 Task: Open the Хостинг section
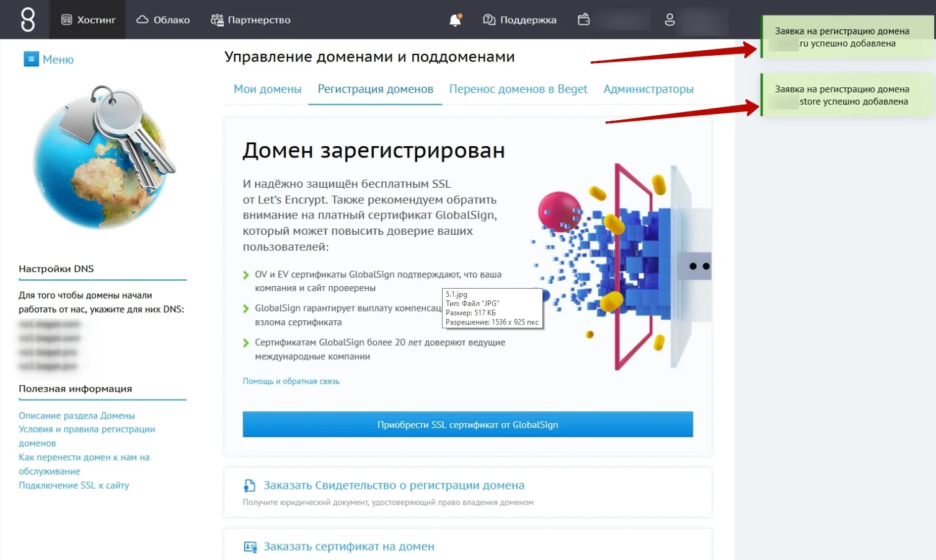pos(88,20)
